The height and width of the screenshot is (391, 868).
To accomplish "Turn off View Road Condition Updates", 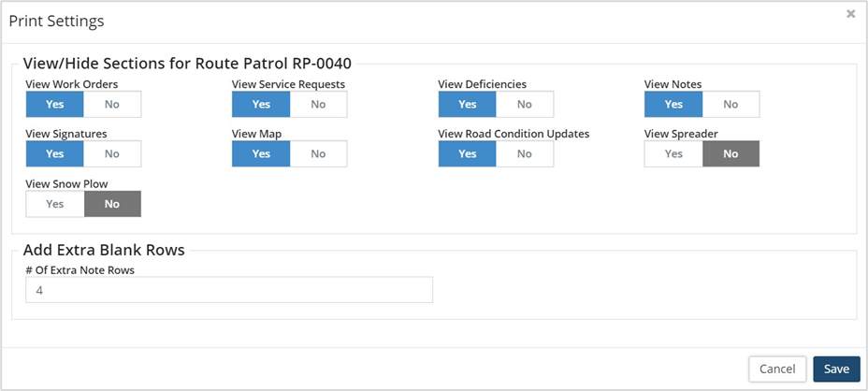I will tap(525, 153).
